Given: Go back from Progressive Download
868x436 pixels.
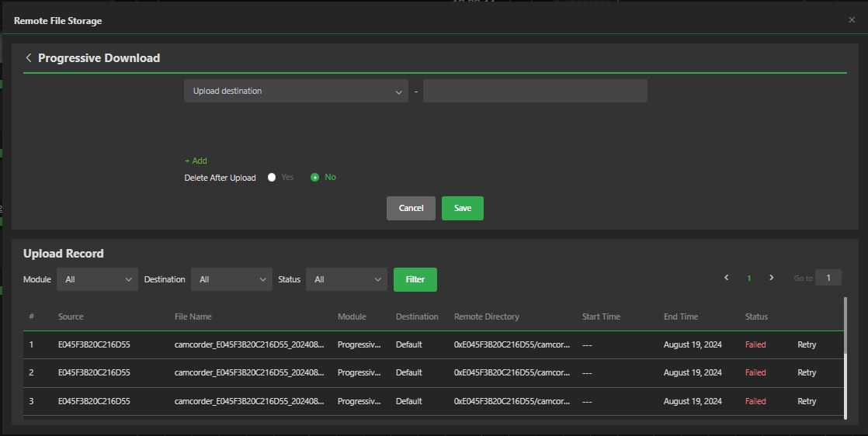Looking at the screenshot, I should click(28, 58).
